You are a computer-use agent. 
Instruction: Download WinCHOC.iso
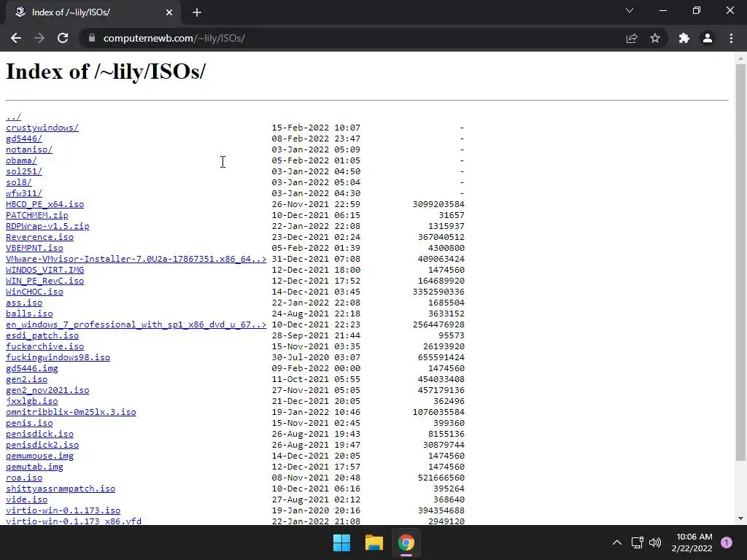click(x=34, y=292)
